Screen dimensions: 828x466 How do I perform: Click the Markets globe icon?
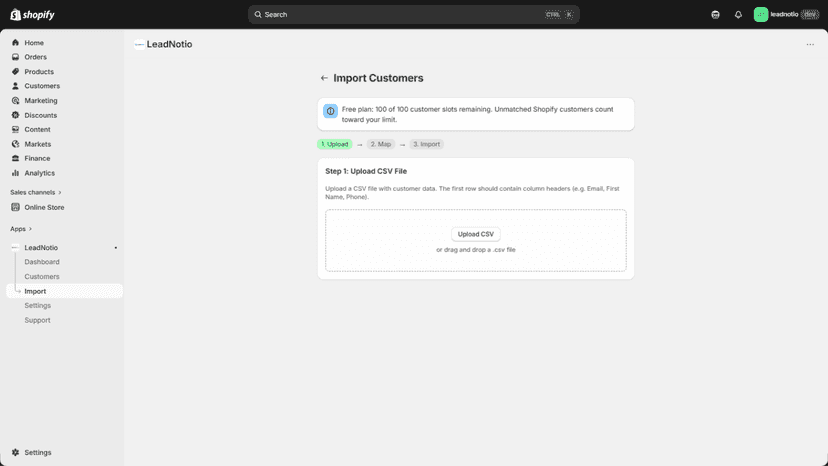(x=15, y=144)
